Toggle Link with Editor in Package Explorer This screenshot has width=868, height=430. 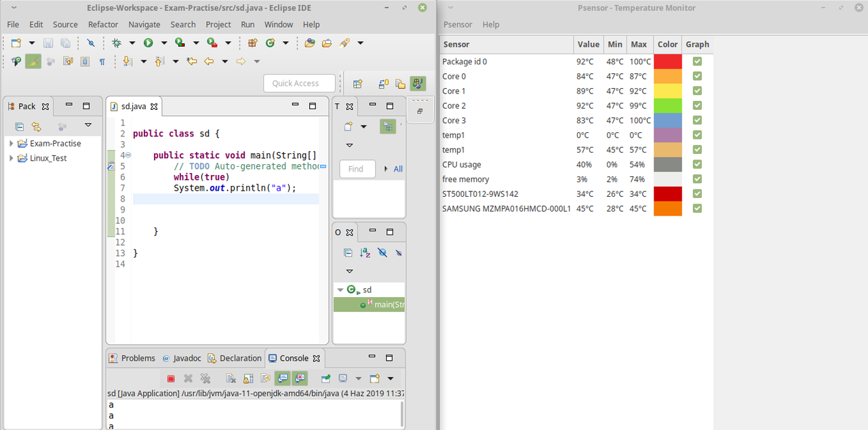[37, 126]
